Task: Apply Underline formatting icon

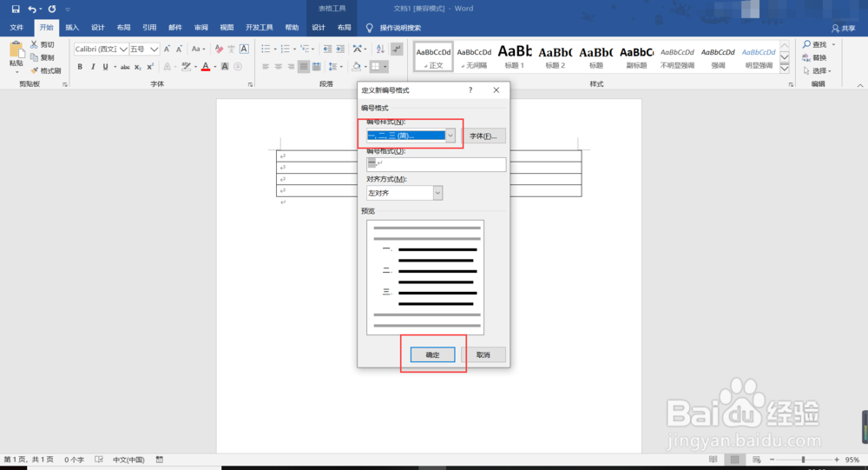Action: coord(105,67)
